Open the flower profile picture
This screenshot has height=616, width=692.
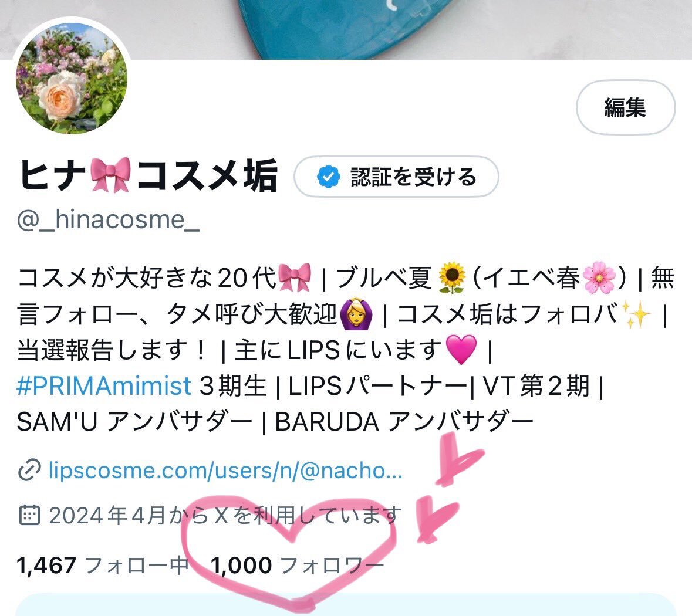pos(72,78)
